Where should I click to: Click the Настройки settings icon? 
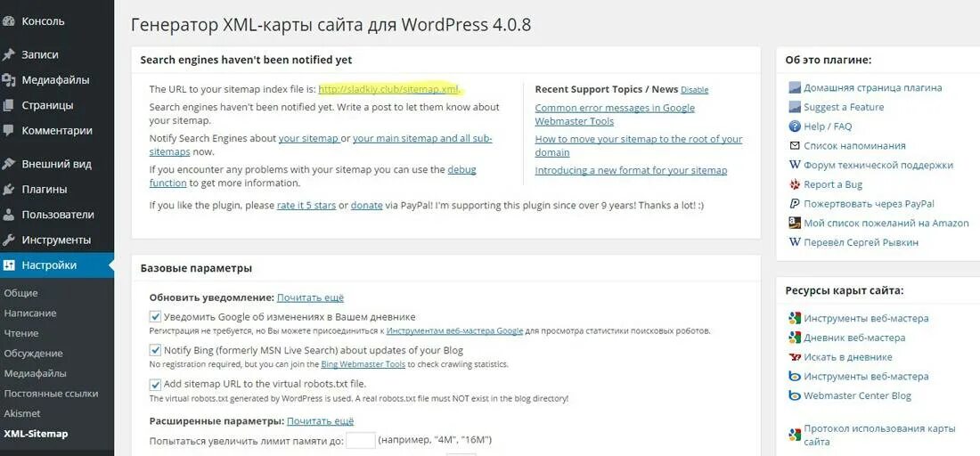point(8,265)
